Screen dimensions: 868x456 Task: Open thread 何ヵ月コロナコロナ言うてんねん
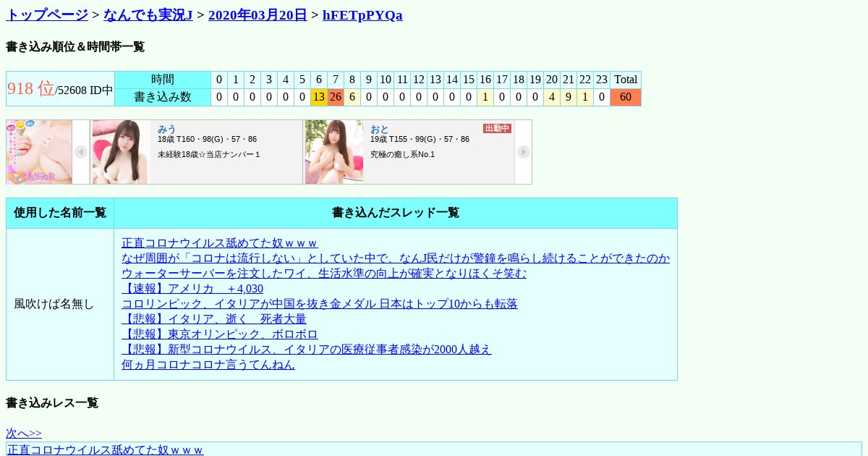click(x=208, y=365)
